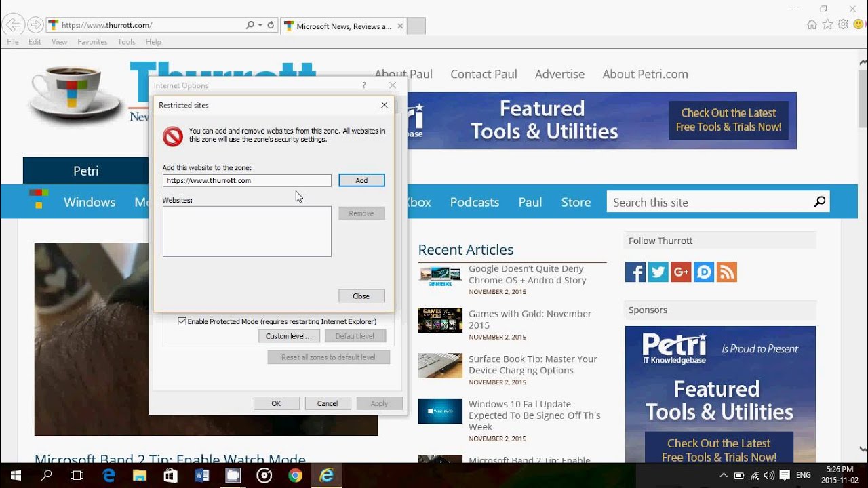Open Word from the taskbar
Image resolution: width=868 pixels, height=488 pixels.
point(201,476)
